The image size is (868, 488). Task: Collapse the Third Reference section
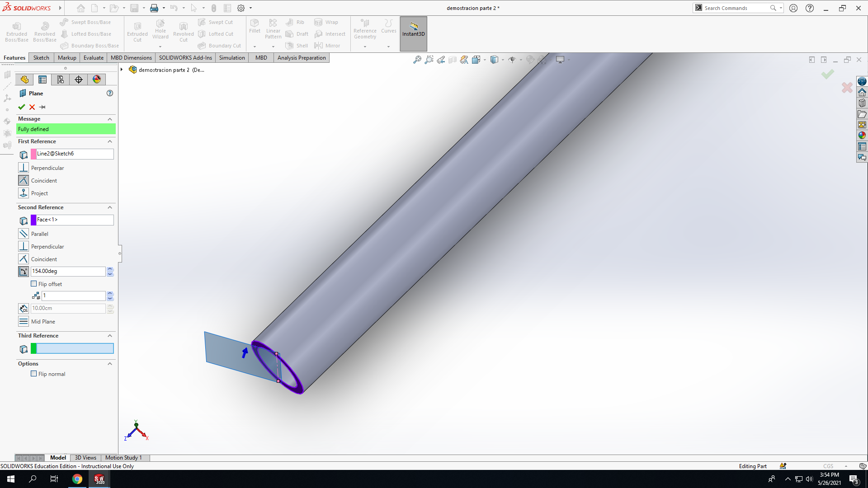(110, 336)
